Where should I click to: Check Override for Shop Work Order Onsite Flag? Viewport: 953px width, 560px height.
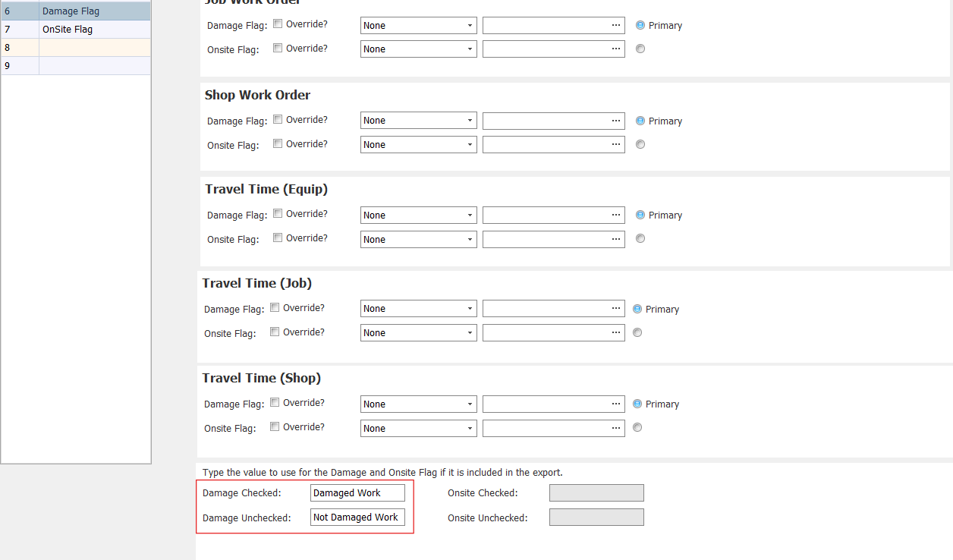coord(278,143)
